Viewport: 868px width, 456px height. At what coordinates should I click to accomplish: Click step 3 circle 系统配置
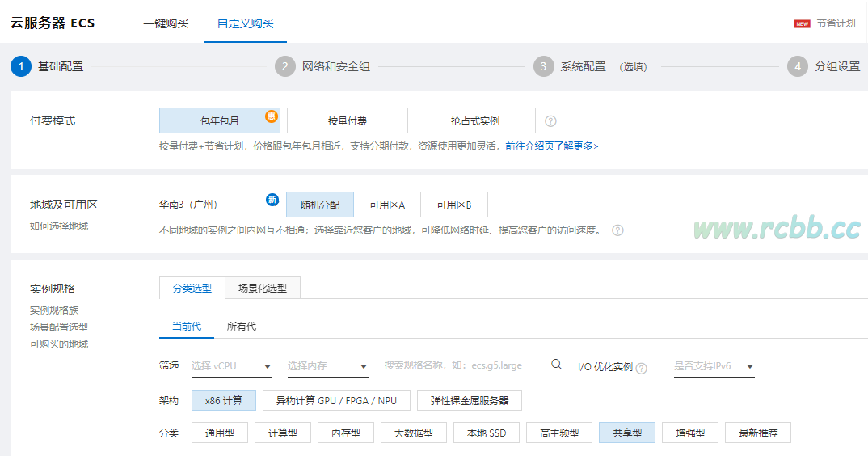[x=544, y=66]
